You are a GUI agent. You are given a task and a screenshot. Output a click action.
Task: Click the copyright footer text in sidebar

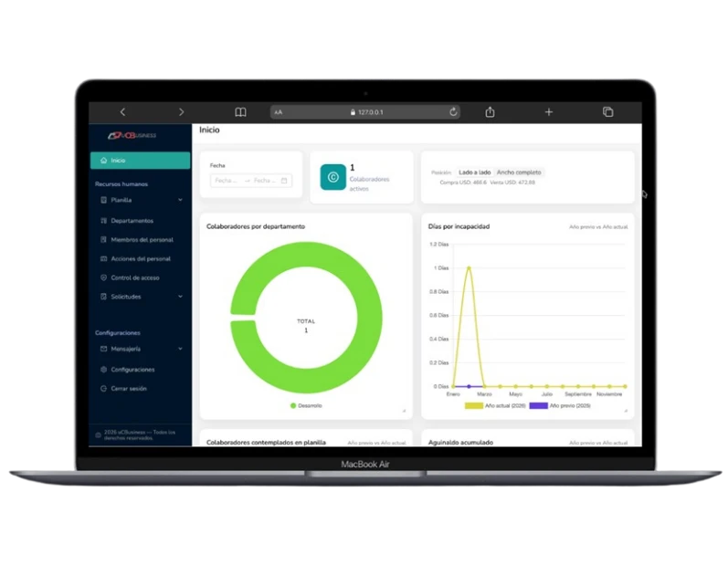point(139,435)
